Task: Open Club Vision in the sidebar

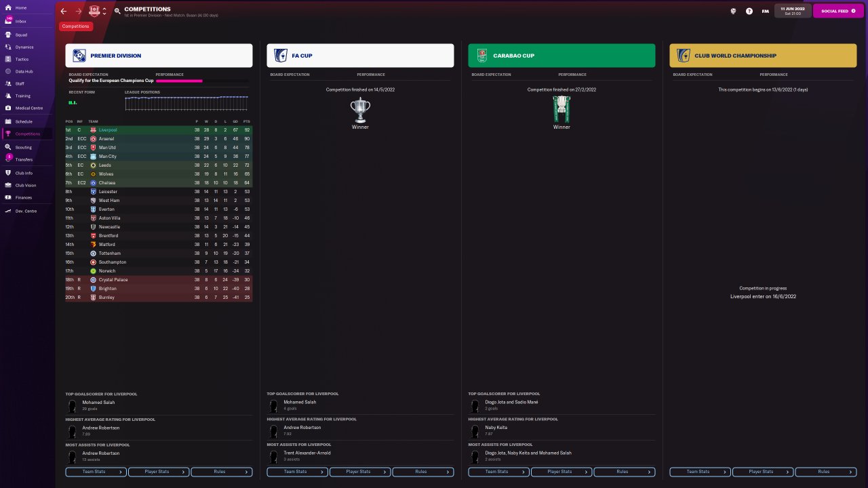Action: pos(26,185)
